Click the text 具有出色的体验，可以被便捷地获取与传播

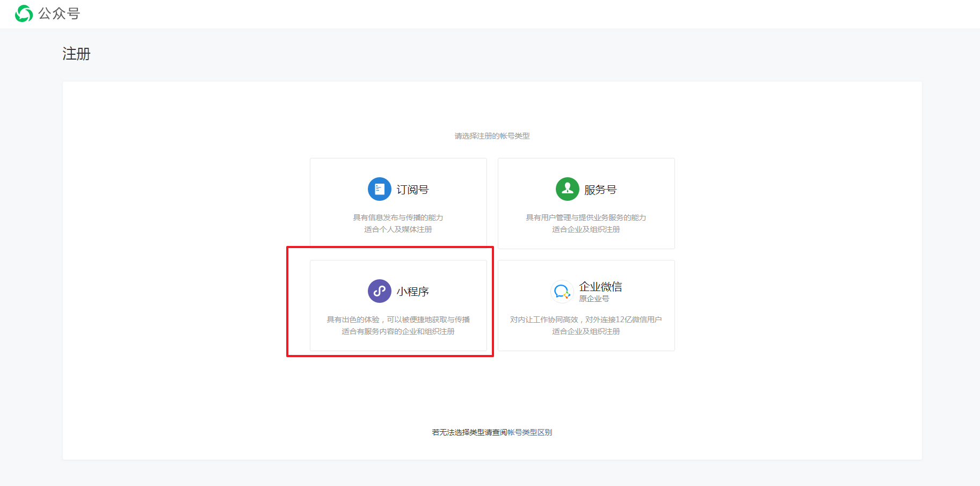point(398,320)
